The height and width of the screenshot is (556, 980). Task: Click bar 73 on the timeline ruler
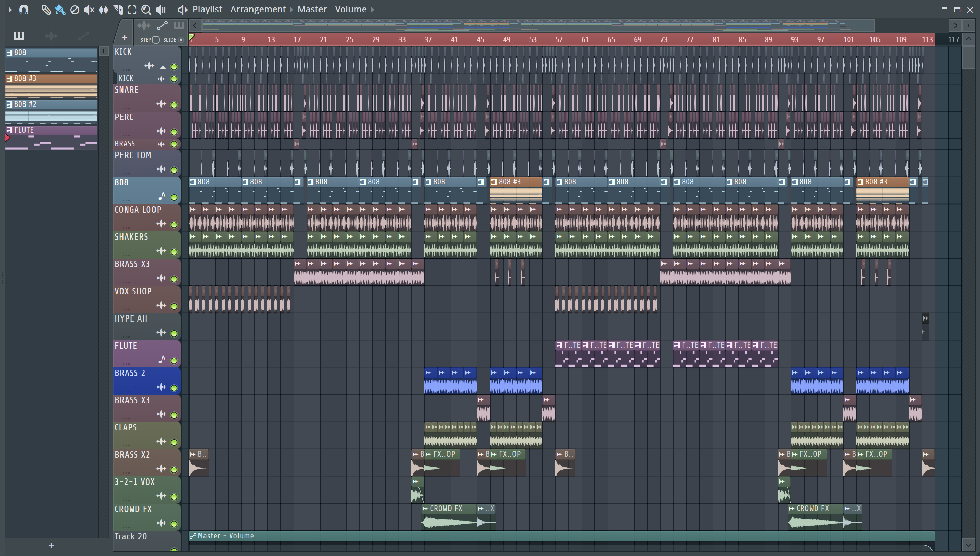click(664, 40)
